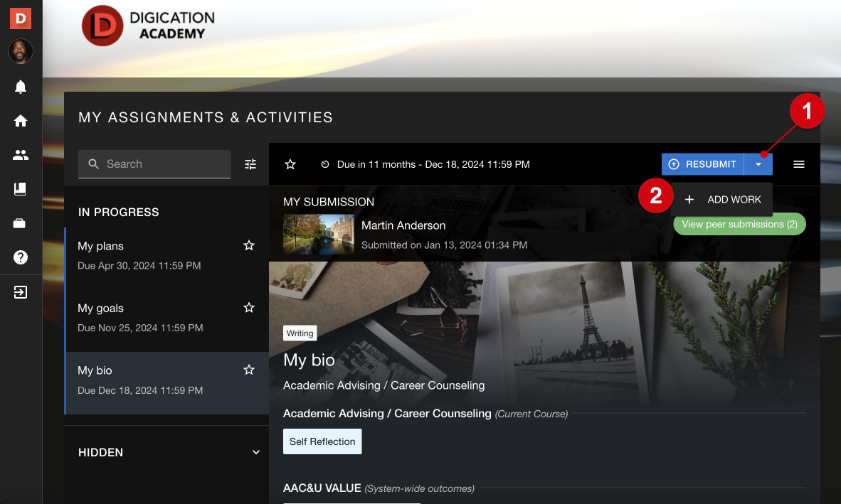
Task: Open the search filter options icon
Action: click(250, 164)
